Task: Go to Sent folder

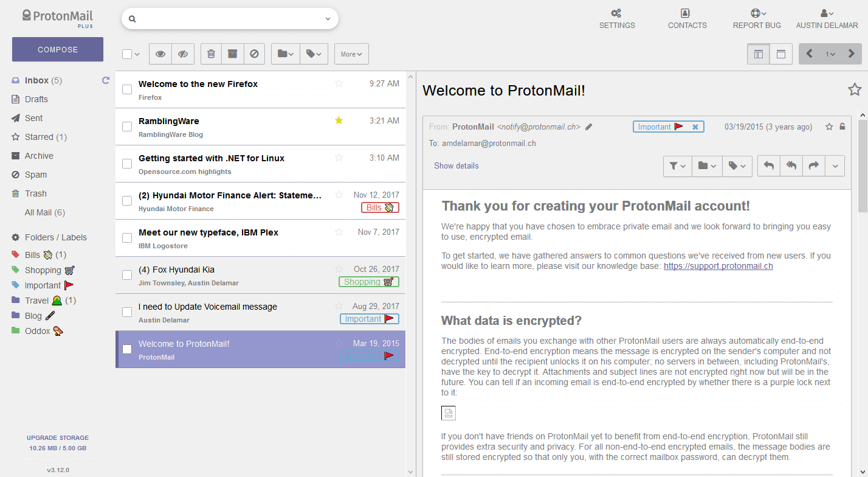Action: tap(33, 118)
